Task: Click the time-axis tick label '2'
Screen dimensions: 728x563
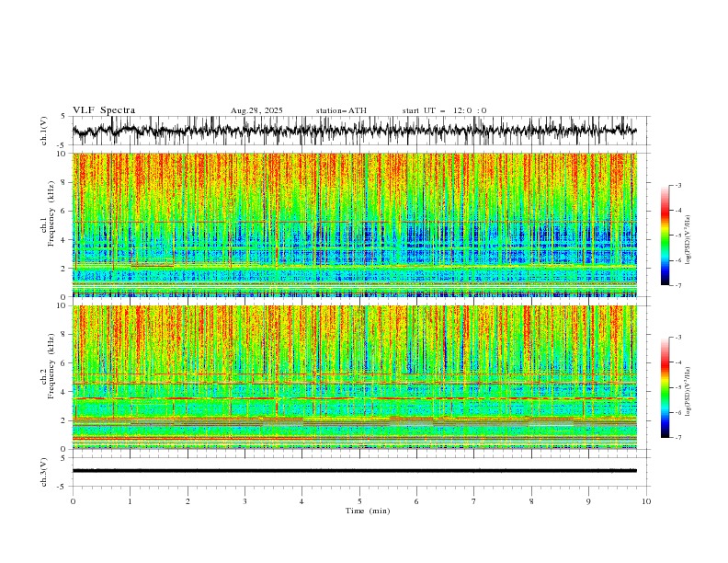Action: pyautogui.click(x=188, y=502)
